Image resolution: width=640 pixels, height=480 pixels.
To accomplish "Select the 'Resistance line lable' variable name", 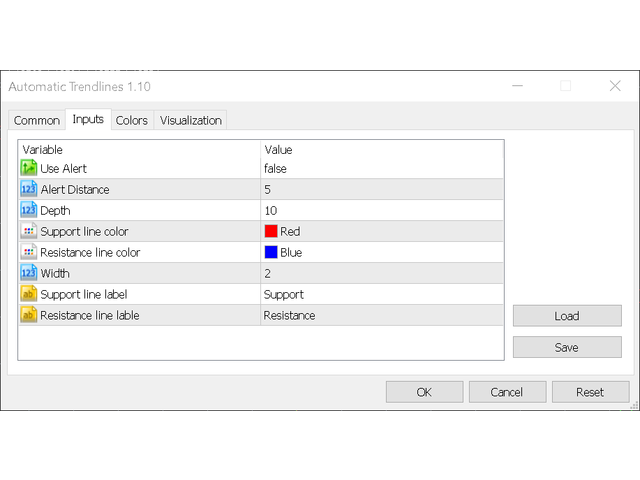I will tap(89, 315).
